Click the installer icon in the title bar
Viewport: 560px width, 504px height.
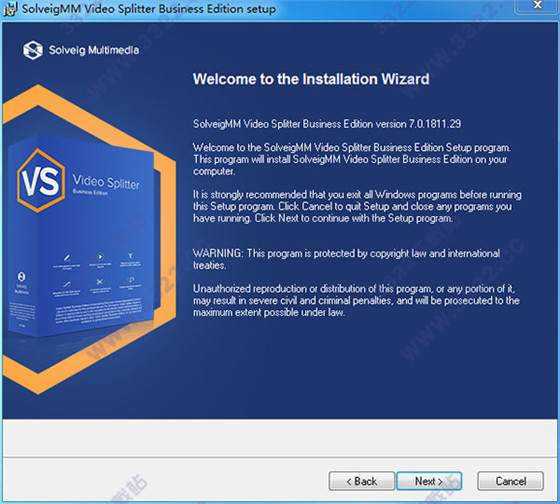tap(10, 9)
